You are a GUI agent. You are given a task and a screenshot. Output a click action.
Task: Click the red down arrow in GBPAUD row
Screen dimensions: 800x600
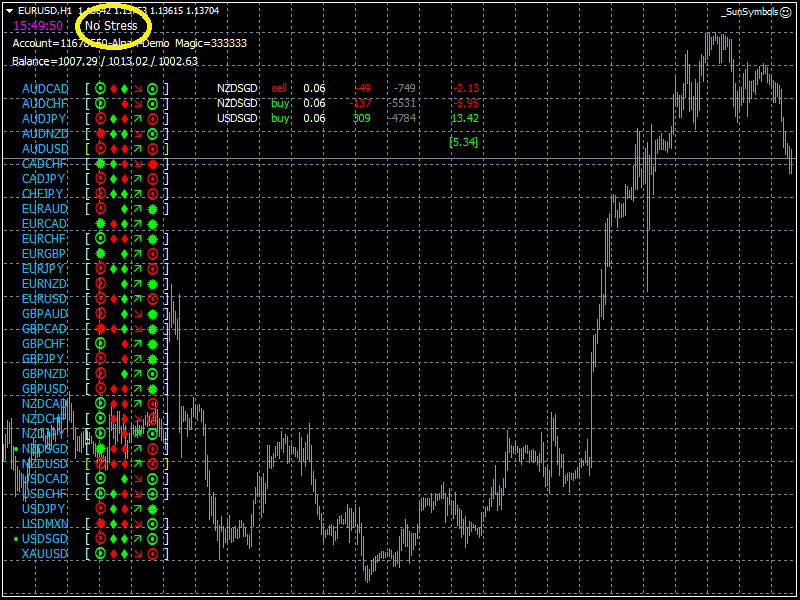pyautogui.click(x=138, y=314)
